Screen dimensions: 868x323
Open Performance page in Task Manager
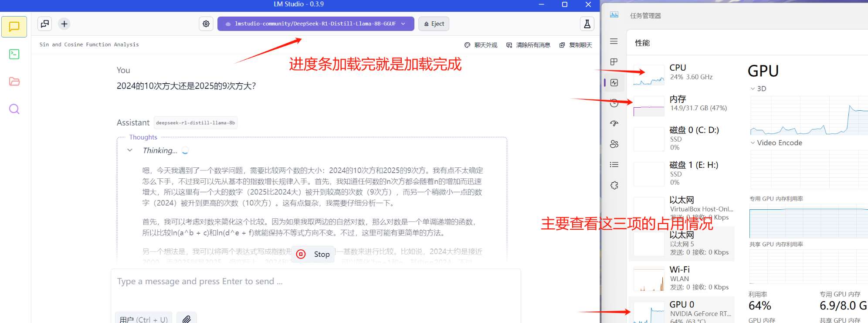(614, 82)
